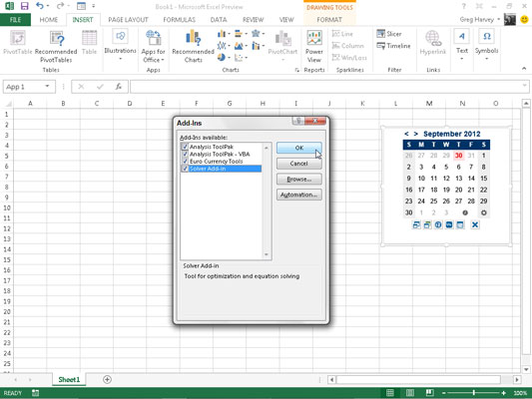This screenshot has height=399, width=532.
Task: Go to previous month in calendar app
Action: 406,134
